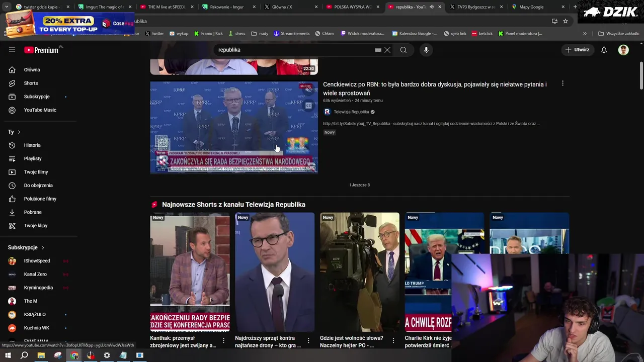Click the Utwórz create button
Image resolution: width=644 pixels, height=362 pixels.
pos(578,50)
